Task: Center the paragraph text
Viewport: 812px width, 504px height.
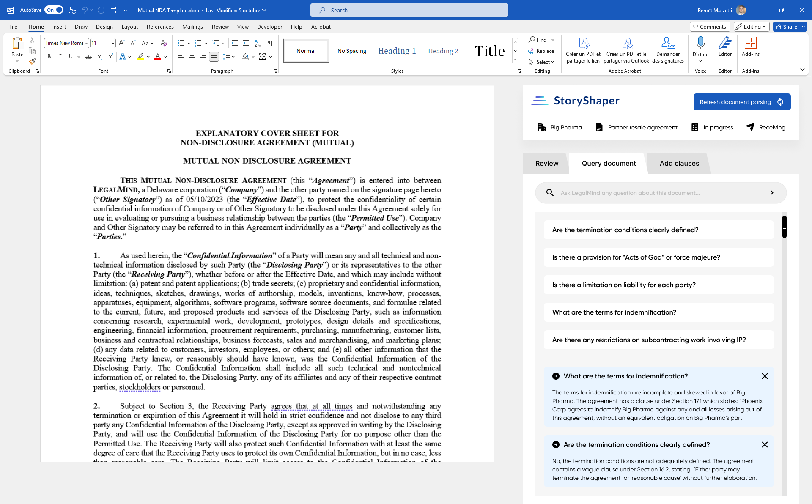Action: coord(192,57)
